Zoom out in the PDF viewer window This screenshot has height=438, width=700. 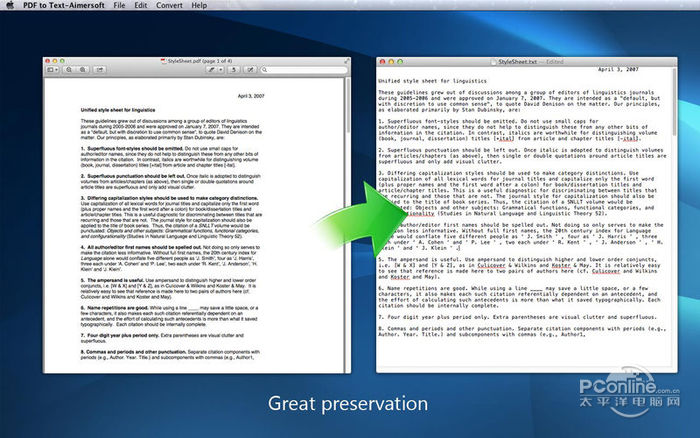click(x=69, y=70)
